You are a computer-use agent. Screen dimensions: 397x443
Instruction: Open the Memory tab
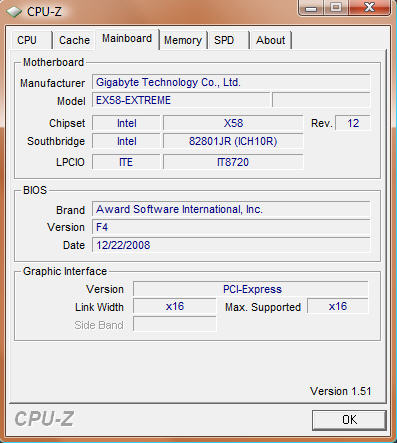pyautogui.click(x=183, y=40)
